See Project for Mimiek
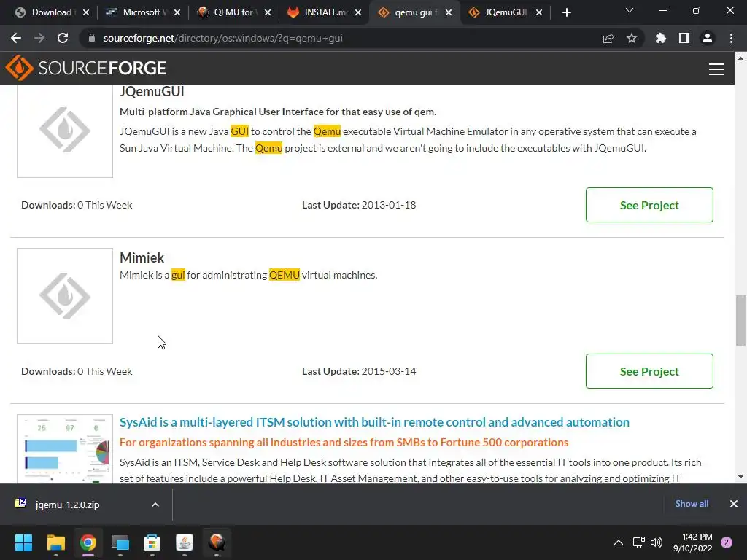 [649, 371]
